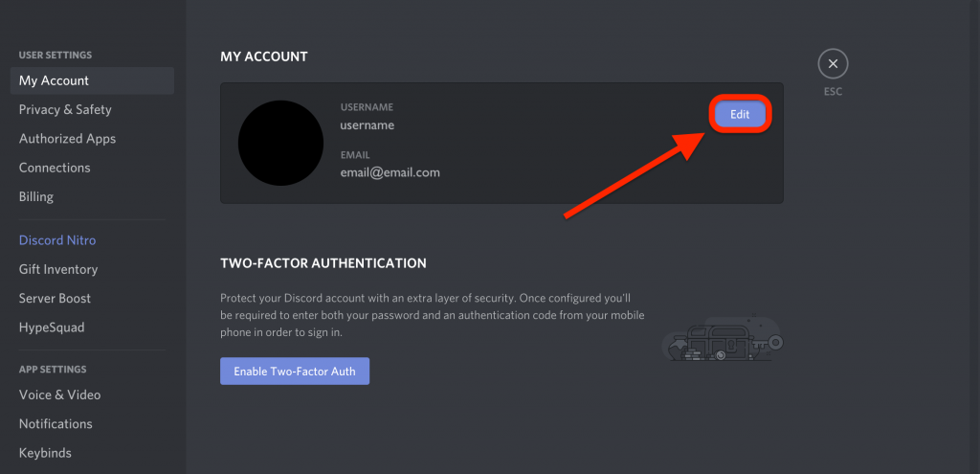Open the Discord Nitro page
The height and width of the screenshot is (474, 980).
pos(92,240)
